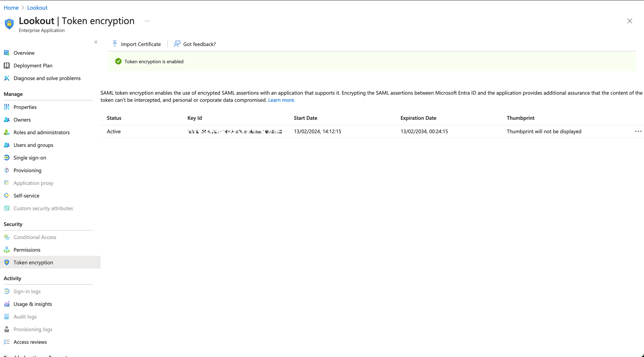Go to Access reviews in Activity
The height and width of the screenshot is (357, 644).
[30, 342]
